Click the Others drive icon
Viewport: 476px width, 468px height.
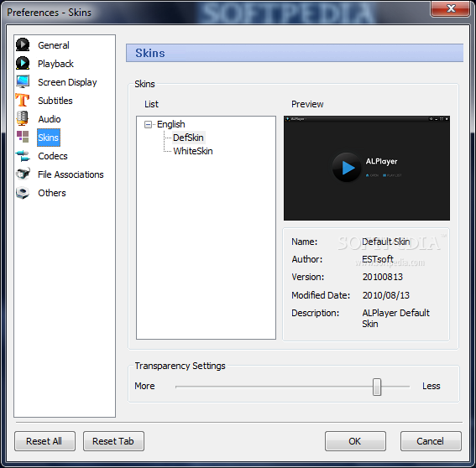click(23, 193)
